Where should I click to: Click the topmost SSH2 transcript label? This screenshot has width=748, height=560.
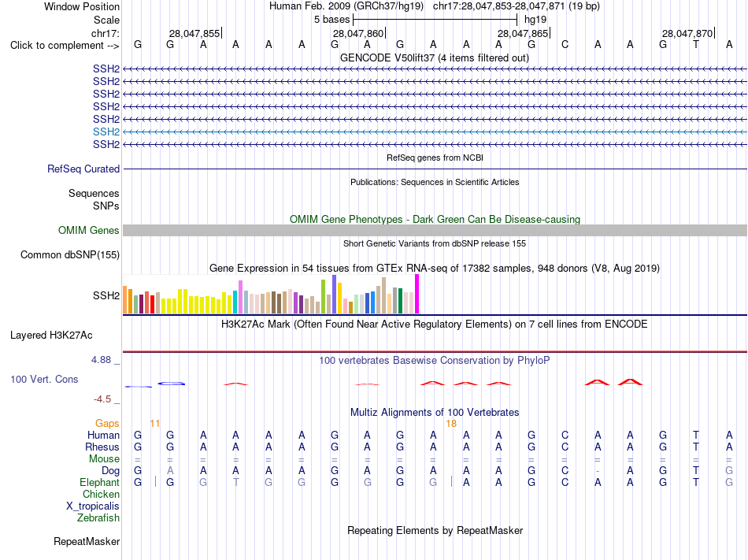[106, 69]
